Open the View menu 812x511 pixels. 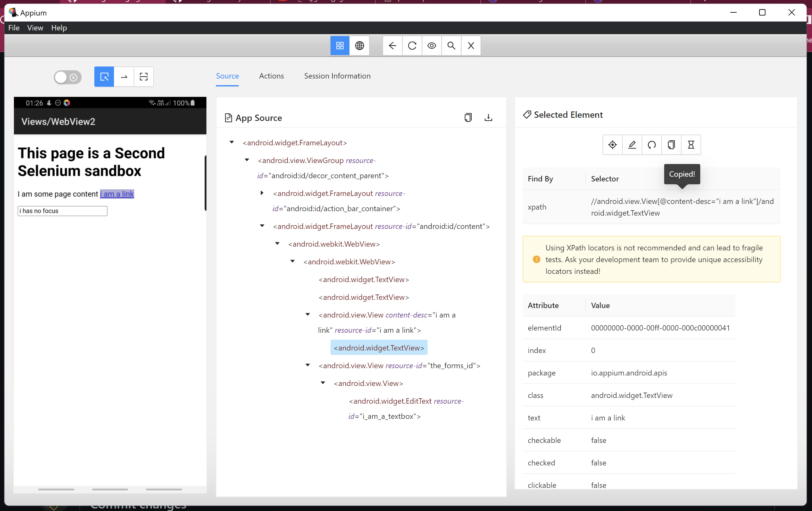(x=35, y=28)
